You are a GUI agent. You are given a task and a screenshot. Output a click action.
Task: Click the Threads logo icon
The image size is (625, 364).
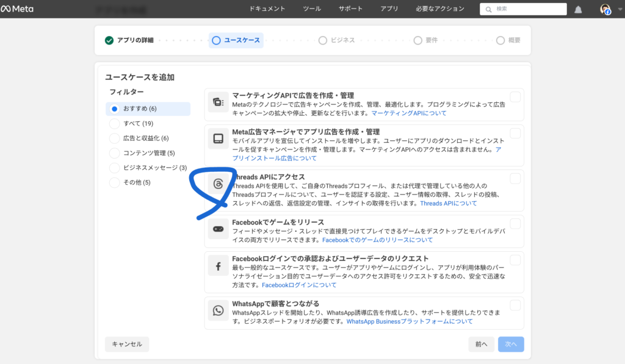pyautogui.click(x=218, y=184)
